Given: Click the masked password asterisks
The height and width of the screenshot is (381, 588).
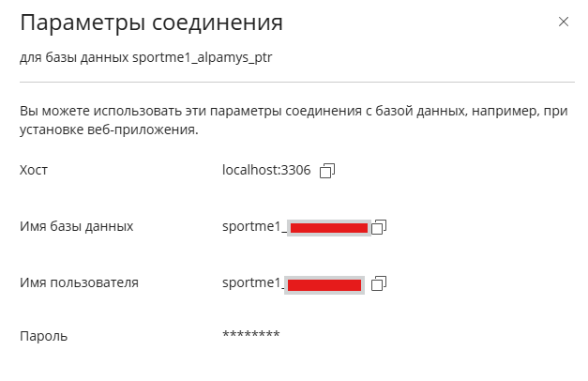Looking at the screenshot, I should click(x=250, y=335).
